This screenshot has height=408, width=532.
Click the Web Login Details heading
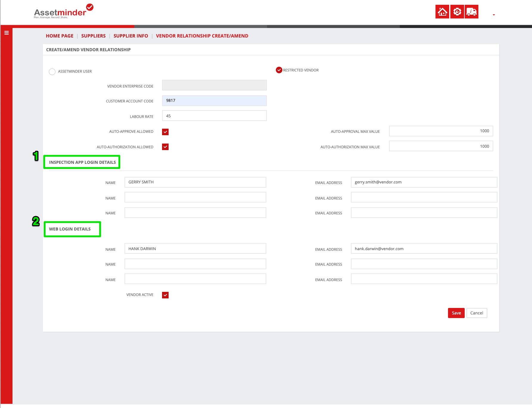click(x=70, y=229)
